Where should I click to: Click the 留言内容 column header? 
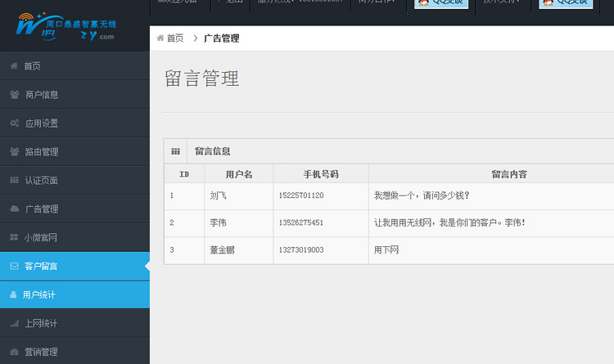(x=509, y=174)
